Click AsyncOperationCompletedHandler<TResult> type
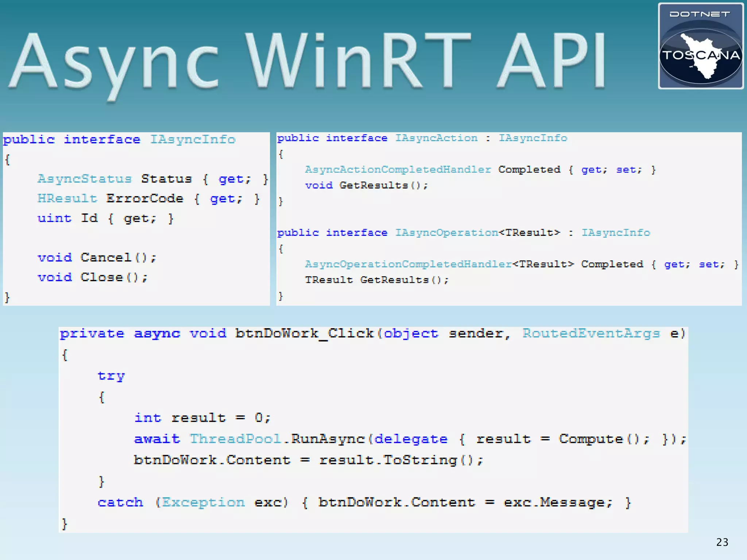The height and width of the screenshot is (560, 747). coord(439,264)
